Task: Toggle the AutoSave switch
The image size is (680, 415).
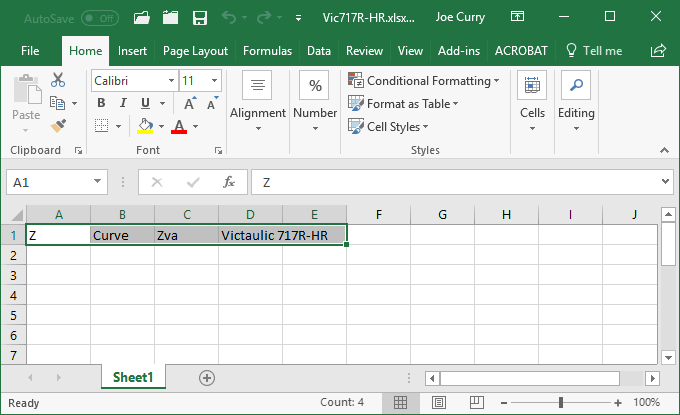Action: pyautogui.click(x=100, y=18)
